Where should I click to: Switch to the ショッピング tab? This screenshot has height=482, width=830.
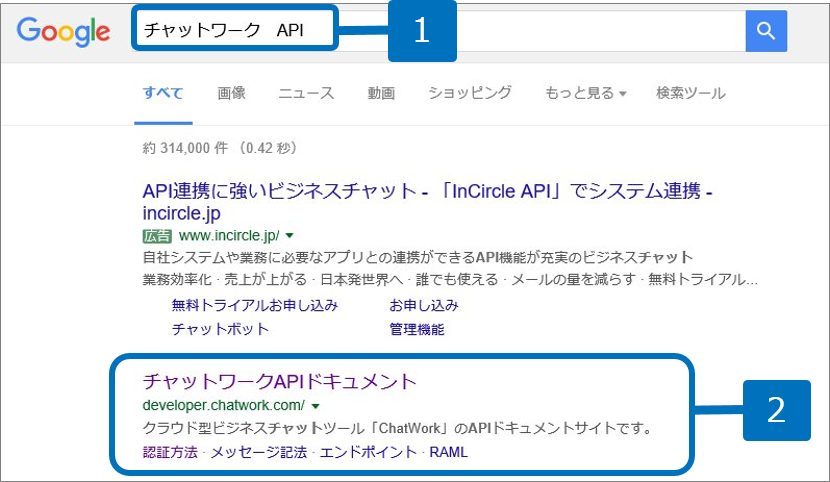coord(470,93)
